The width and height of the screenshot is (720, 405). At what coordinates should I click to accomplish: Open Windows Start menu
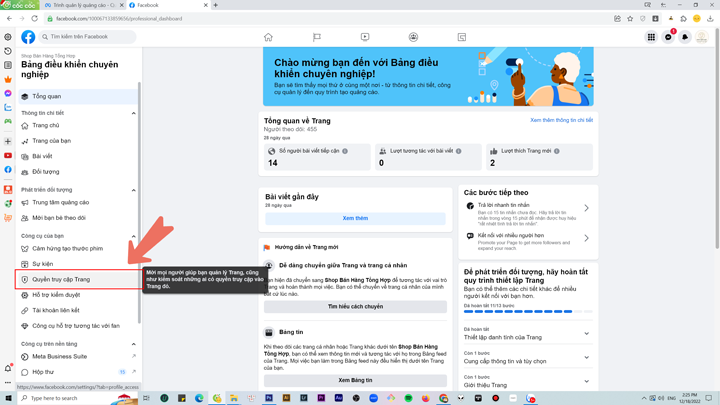point(8,398)
